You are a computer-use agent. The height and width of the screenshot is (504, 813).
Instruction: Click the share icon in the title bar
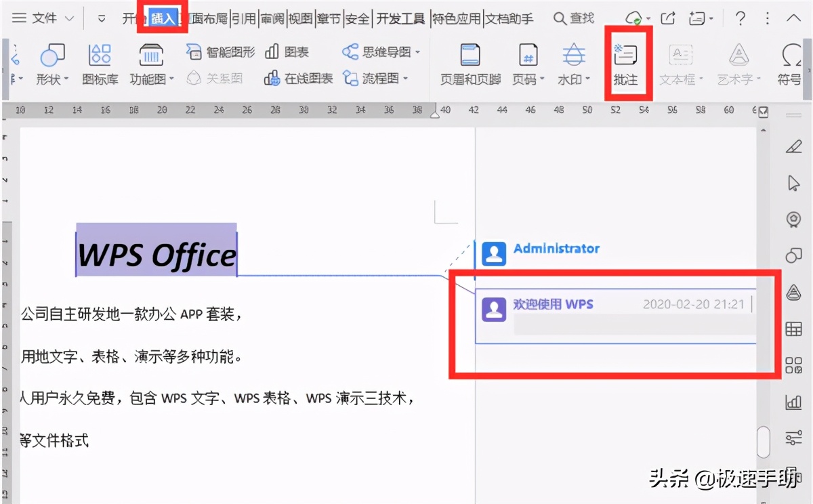(x=667, y=18)
